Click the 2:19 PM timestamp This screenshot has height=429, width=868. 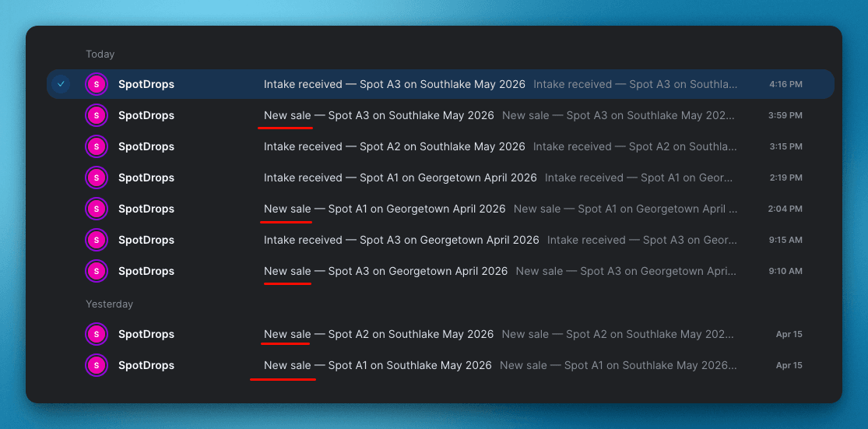[785, 178]
